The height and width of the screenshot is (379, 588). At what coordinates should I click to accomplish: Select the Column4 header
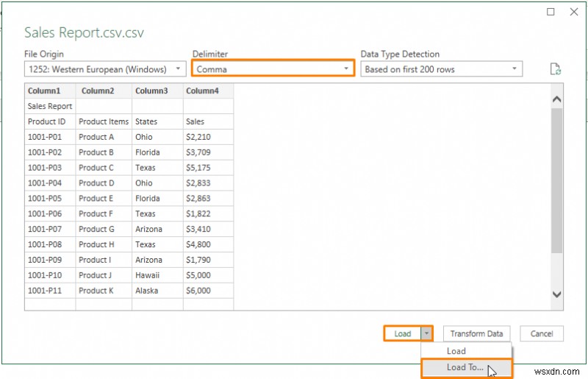(x=208, y=91)
